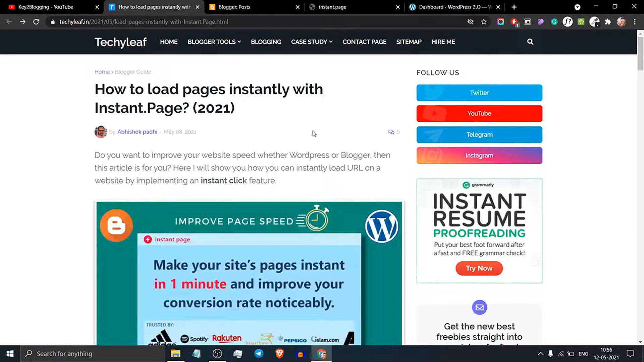Open Brave browser from the taskbar
The width and height of the screenshot is (644, 362).
[x=279, y=354]
